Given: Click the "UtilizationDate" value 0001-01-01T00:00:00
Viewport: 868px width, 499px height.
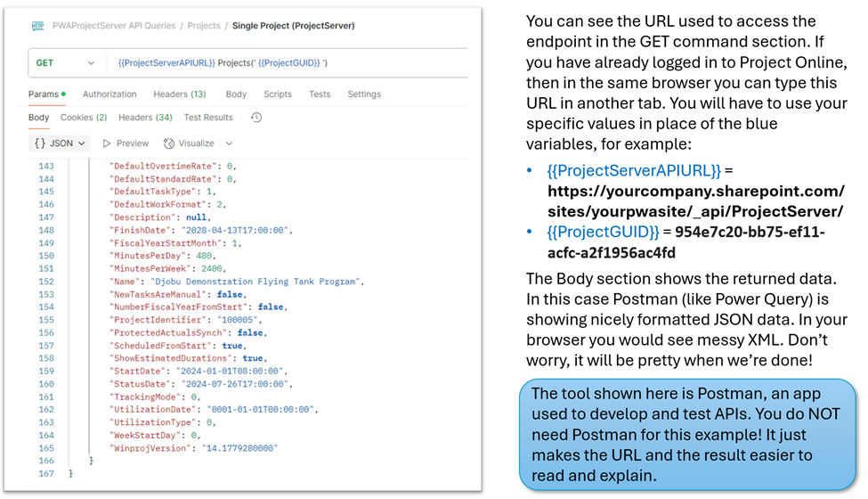Looking at the screenshot, I should (x=260, y=410).
